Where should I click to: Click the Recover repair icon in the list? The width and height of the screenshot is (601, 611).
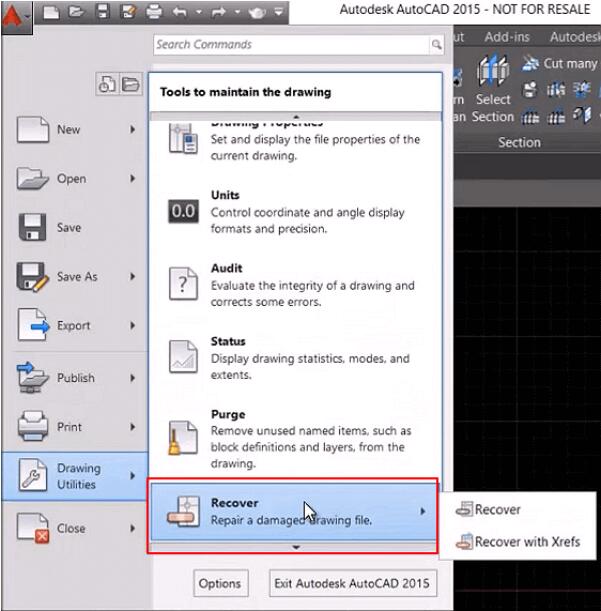click(183, 511)
